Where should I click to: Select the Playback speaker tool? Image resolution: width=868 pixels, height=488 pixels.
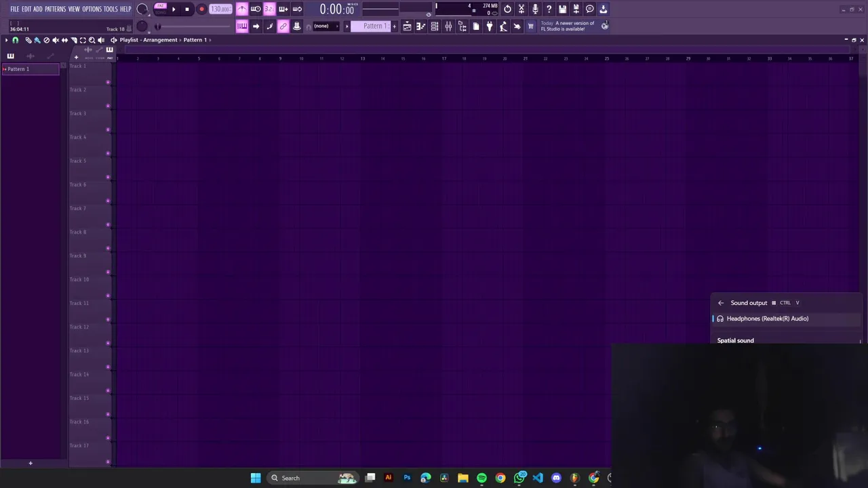pos(101,40)
